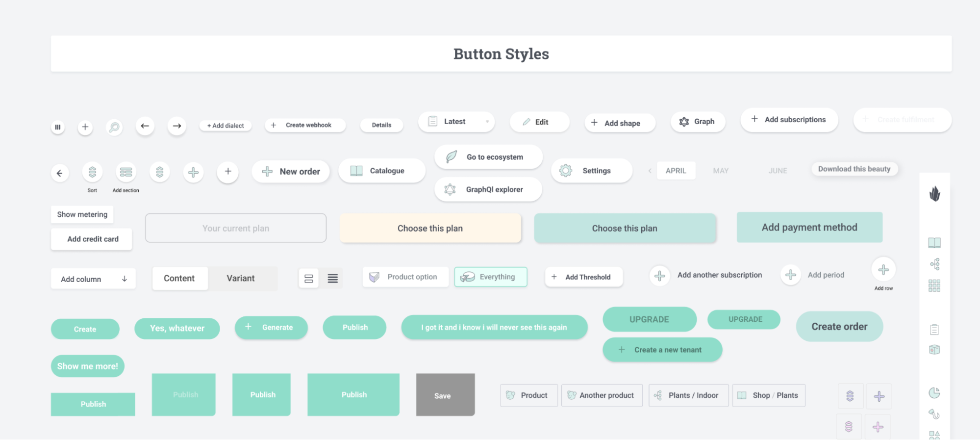Image resolution: width=980 pixels, height=440 pixels.
Task: Click the three-bars round icon button
Action: pyautogui.click(x=58, y=127)
